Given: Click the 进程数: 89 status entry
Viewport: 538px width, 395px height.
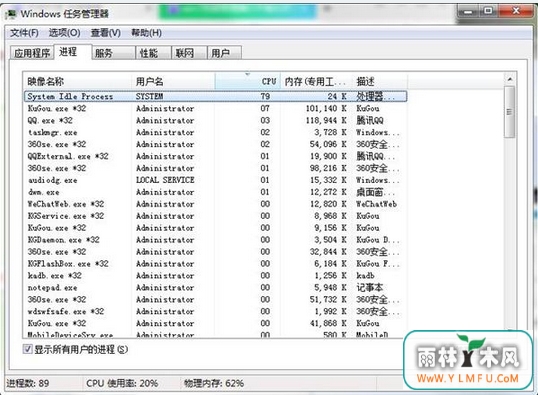Looking at the screenshot, I should [28, 383].
